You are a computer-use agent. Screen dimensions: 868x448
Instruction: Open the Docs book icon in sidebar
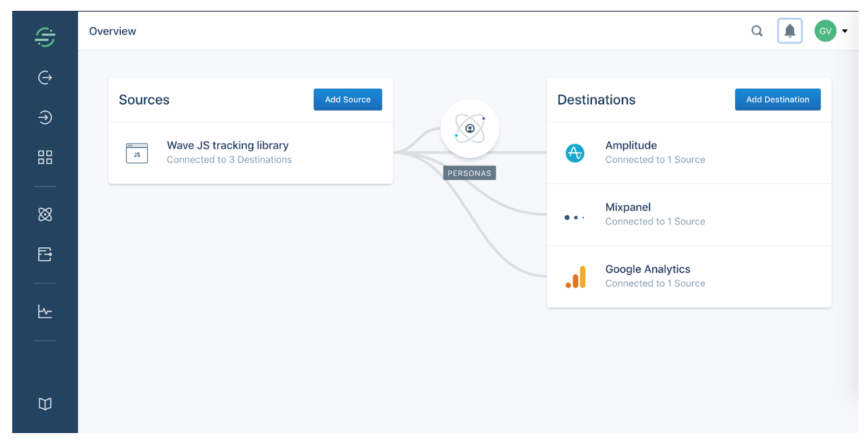click(x=45, y=404)
